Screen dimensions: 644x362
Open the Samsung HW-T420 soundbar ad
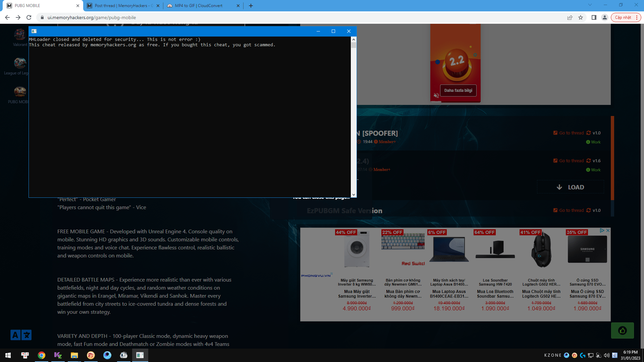[495, 271]
